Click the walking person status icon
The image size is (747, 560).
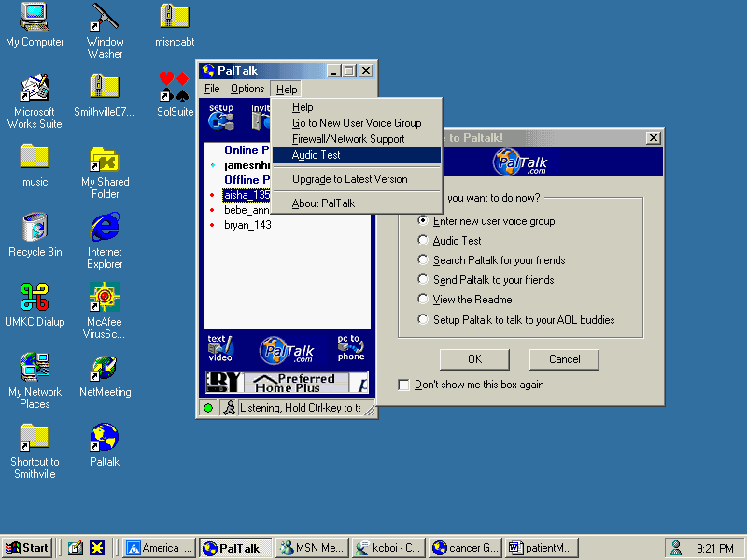tap(229, 408)
